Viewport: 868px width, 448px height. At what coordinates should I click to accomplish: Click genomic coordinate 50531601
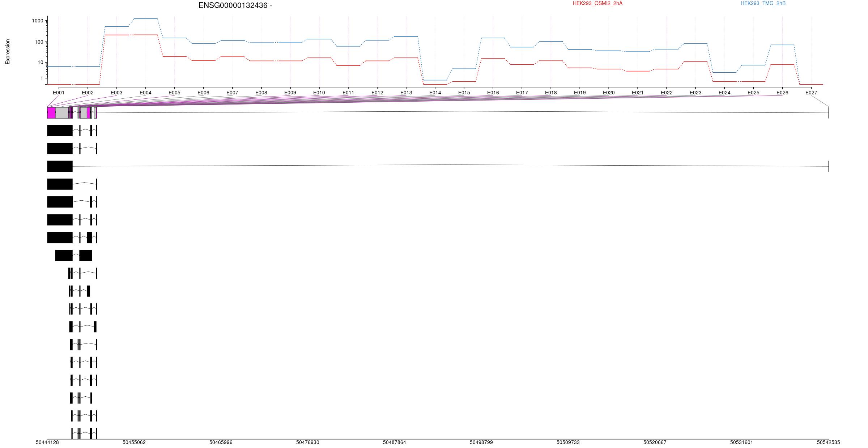pos(742,442)
